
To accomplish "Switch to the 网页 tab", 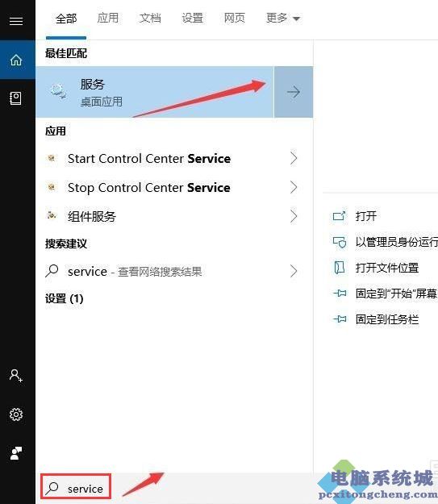I will pyautogui.click(x=235, y=18).
